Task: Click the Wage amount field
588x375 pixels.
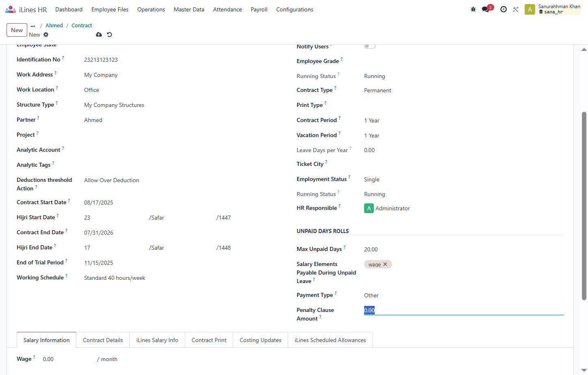Action: click(68, 359)
